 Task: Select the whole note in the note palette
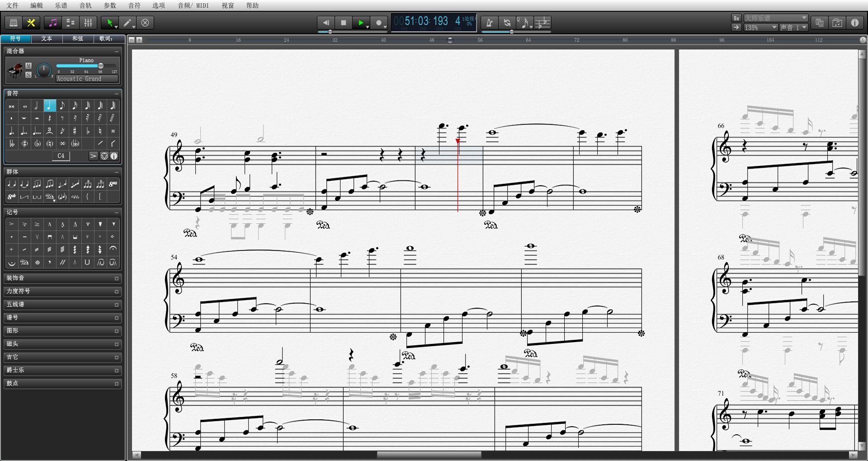tap(24, 106)
